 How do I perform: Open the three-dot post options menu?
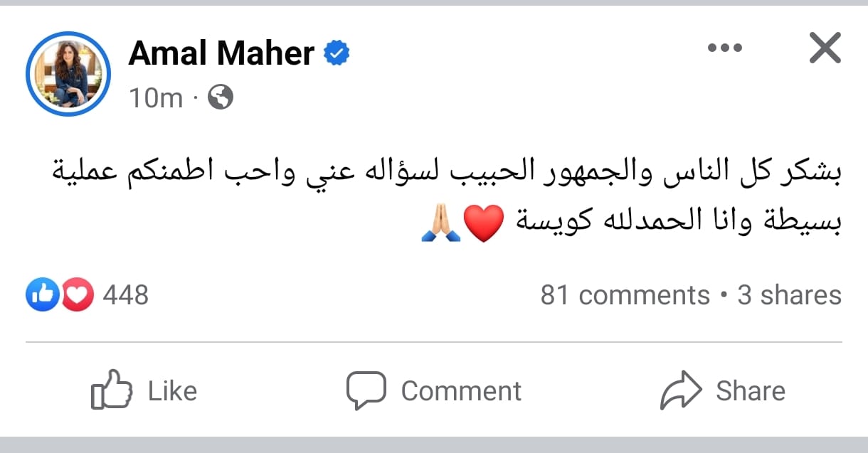pos(725,48)
